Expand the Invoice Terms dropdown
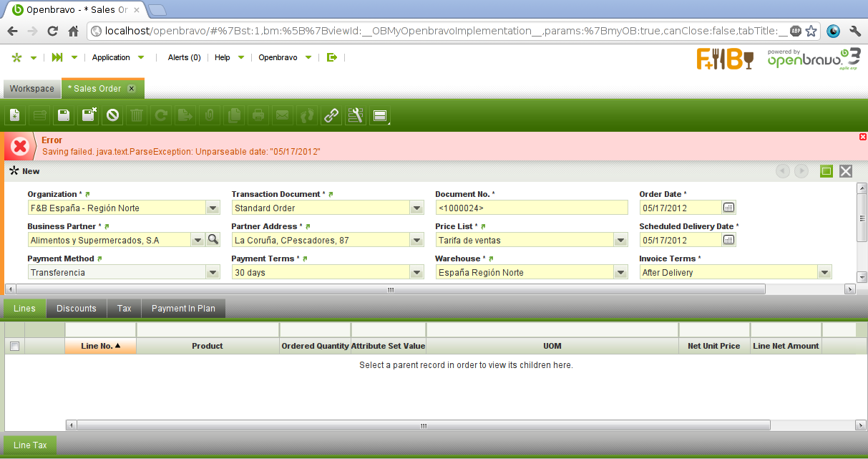Screen dimensions: 868x459 point(825,273)
